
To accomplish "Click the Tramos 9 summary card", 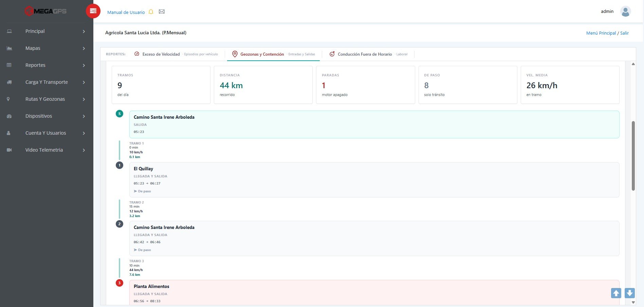I will tap(161, 85).
